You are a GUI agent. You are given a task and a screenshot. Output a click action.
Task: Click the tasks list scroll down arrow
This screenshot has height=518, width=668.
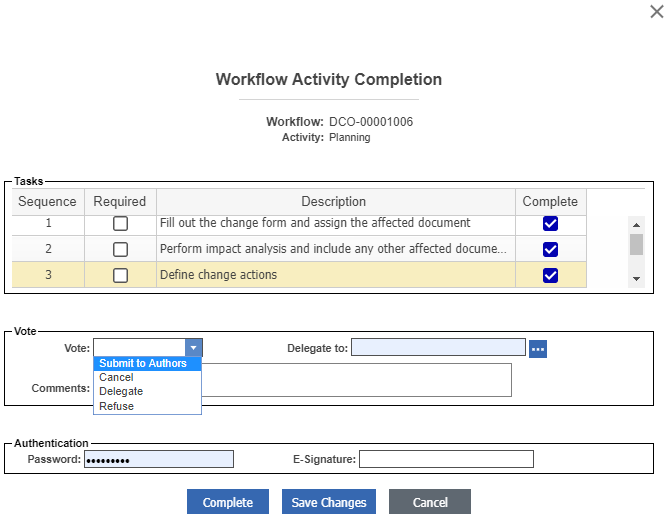point(636,279)
